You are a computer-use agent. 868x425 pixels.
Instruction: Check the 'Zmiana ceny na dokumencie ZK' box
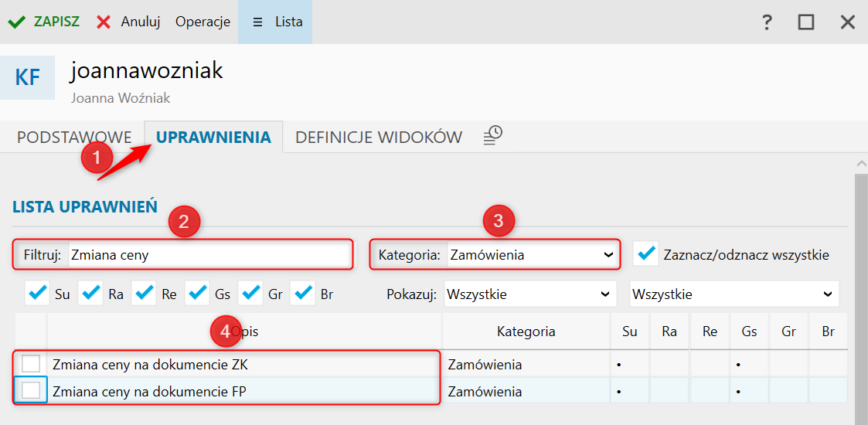(31, 364)
